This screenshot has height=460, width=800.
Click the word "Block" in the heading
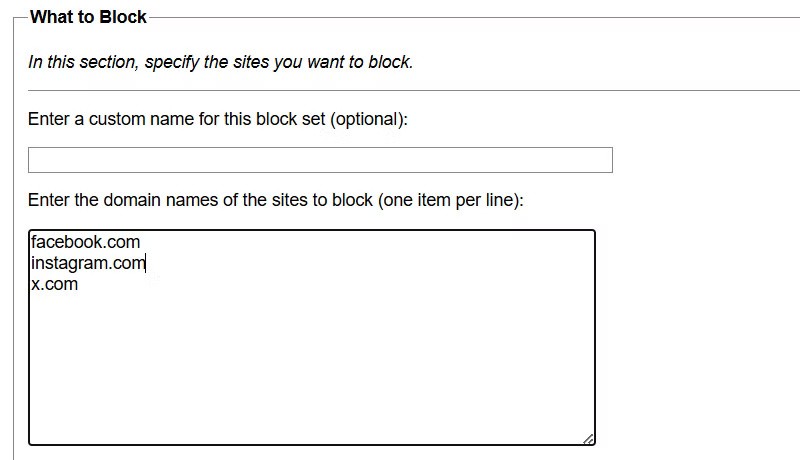tap(124, 17)
